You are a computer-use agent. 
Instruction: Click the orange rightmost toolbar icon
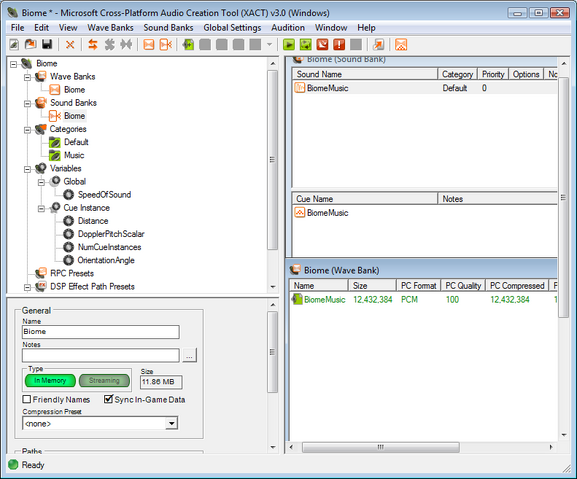click(401, 45)
